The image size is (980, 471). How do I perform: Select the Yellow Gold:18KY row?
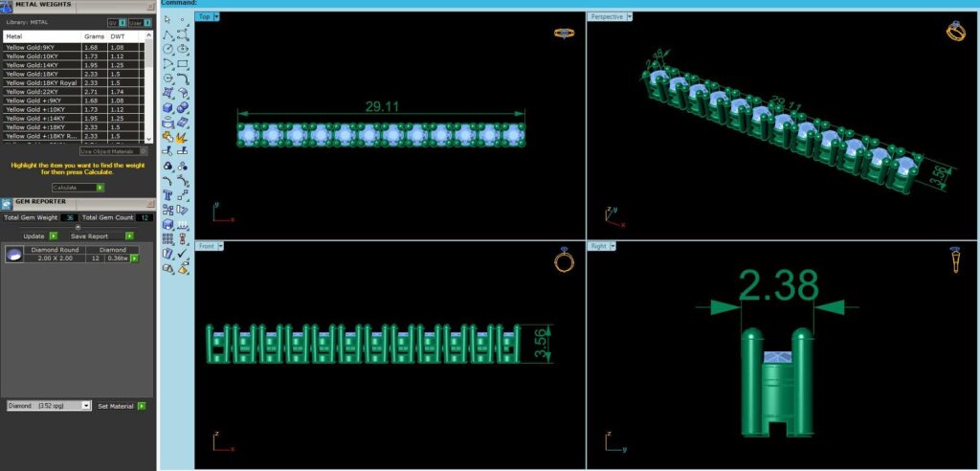74,74
